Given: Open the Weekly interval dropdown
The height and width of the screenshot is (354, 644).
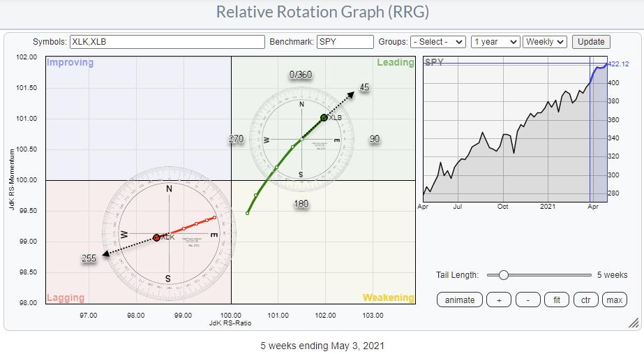Looking at the screenshot, I should [545, 42].
